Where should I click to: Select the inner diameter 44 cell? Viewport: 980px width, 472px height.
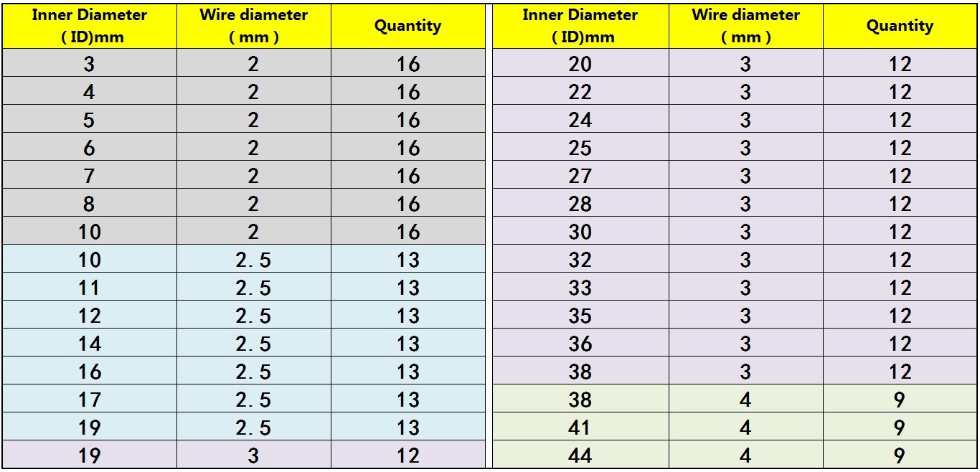click(580, 455)
